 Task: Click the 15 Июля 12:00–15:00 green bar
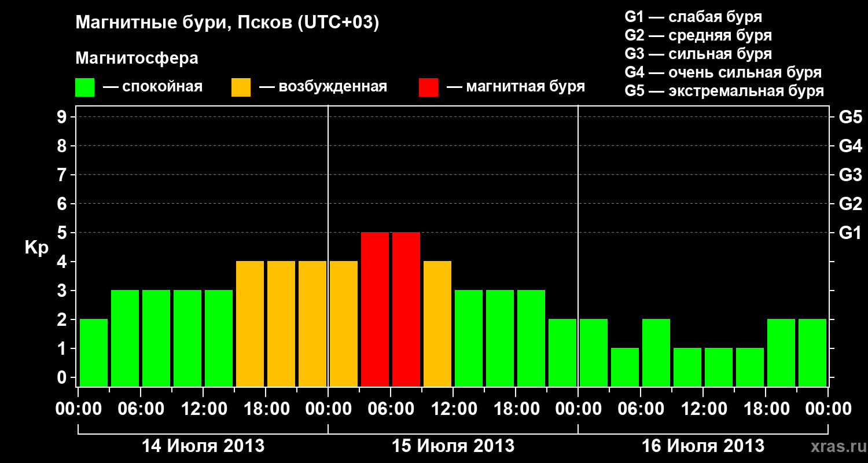click(x=469, y=338)
